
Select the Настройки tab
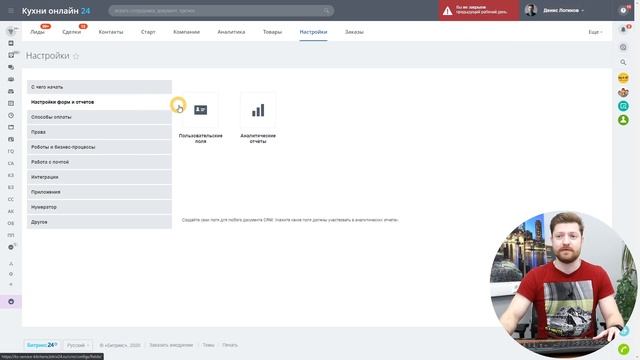(313, 32)
